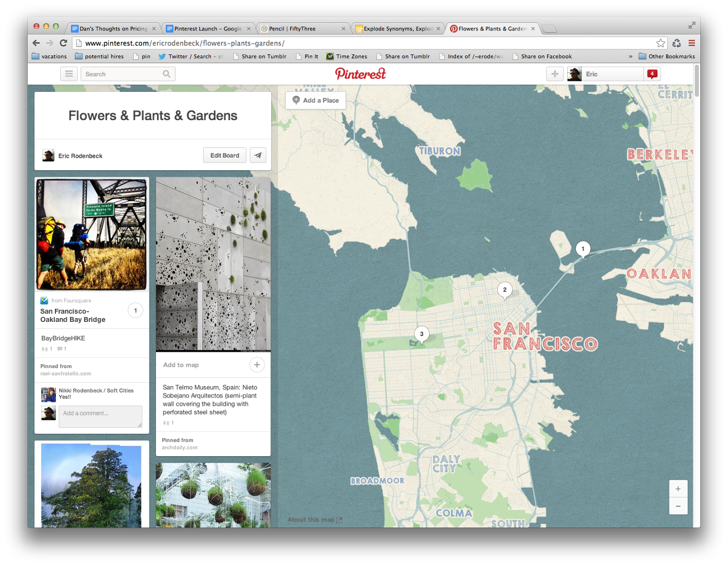The width and height of the screenshot is (728, 566).
Task: Click San Francisco-Oakland Bay Bridge title
Action: [73, 315]
